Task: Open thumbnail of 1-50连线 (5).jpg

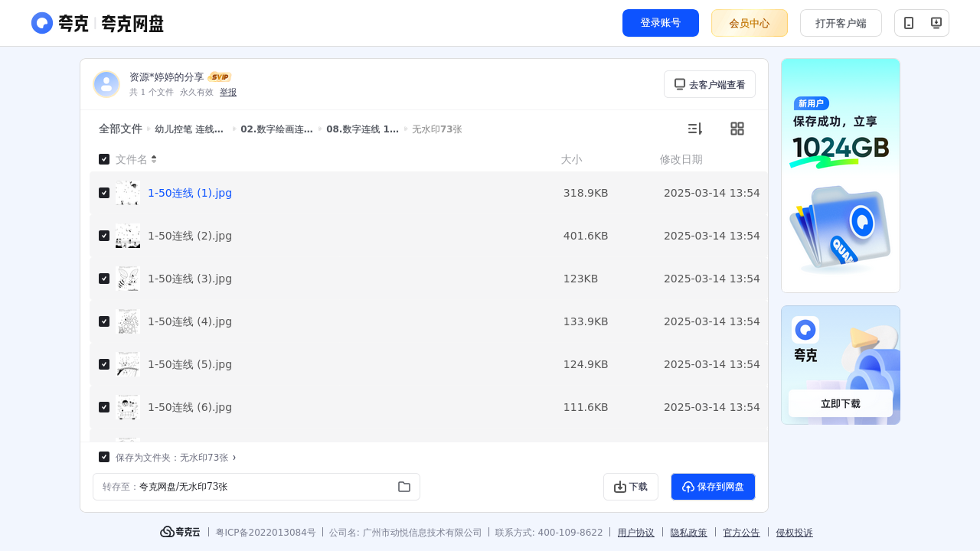Action: [128, 364]
